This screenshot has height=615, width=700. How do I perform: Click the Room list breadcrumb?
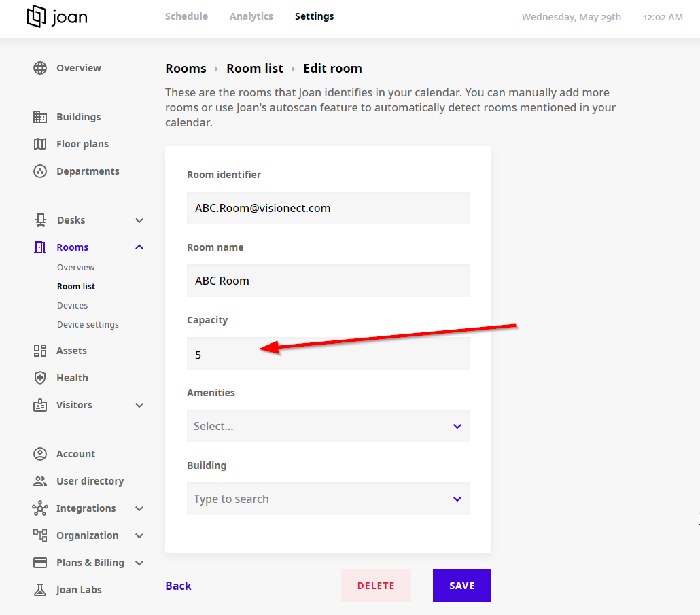(x=255, y=68)
